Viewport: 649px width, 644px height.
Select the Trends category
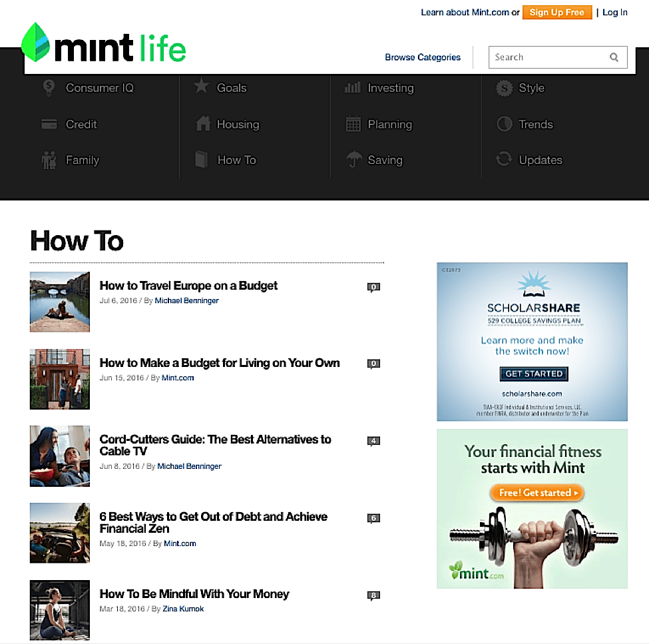pyautogui.click(x=535, y=125)
